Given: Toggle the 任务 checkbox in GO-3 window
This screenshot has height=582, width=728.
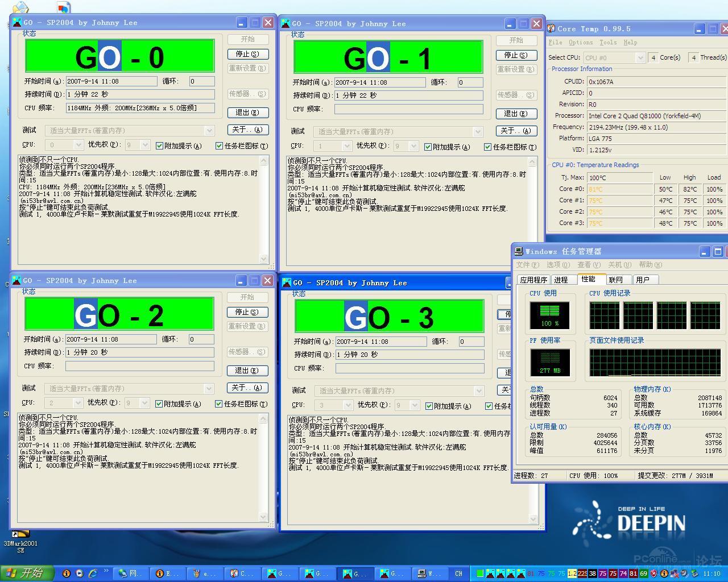Looking at the screenshot, I should (489, 406).
